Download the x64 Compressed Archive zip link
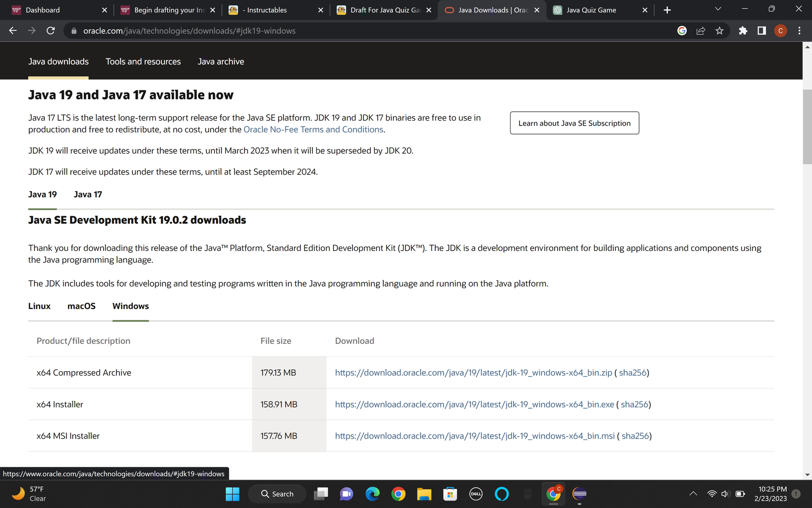The width and height of the screenshot is (812, 508). (x=473, y=373)
